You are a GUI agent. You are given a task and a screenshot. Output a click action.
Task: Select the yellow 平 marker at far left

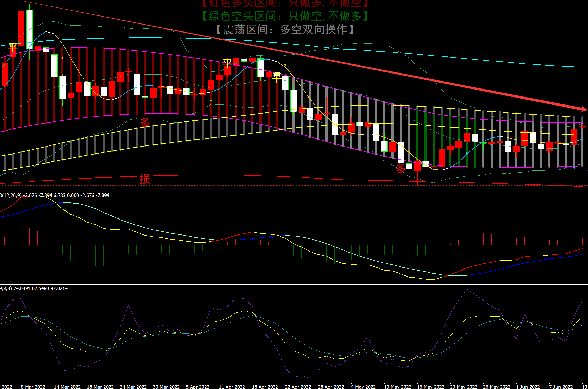tap(12, 48)
